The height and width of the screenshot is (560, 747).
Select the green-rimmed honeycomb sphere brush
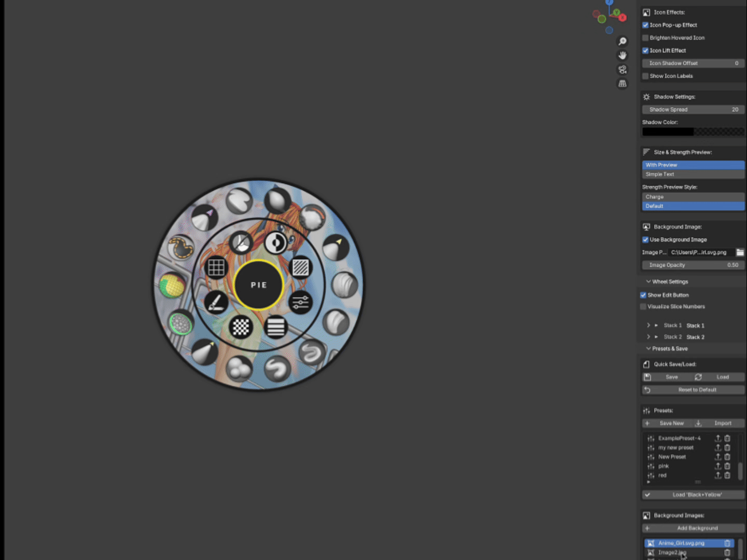tap(181, 324)
